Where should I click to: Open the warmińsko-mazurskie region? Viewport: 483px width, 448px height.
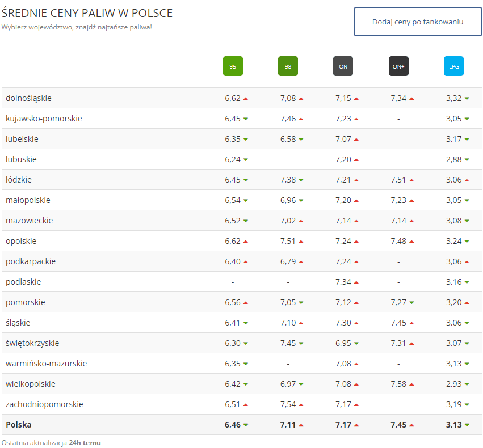pos(46,364)
